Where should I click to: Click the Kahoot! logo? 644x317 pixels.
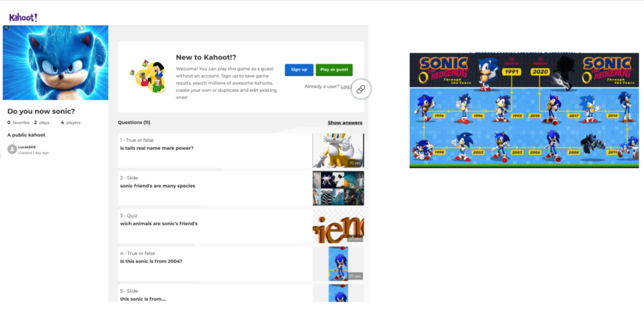(23, 18)
